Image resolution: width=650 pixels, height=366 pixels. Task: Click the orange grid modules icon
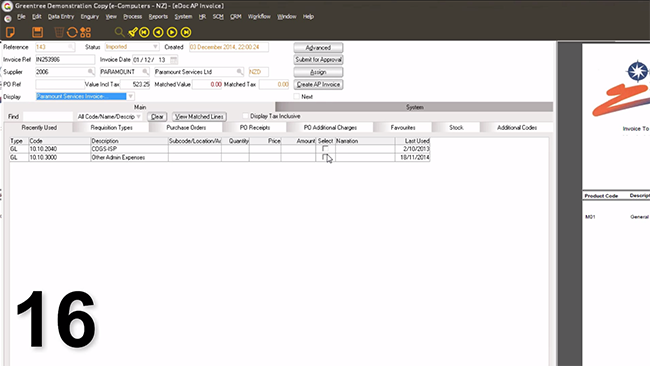pyautogui.click(x=86, y=32)
